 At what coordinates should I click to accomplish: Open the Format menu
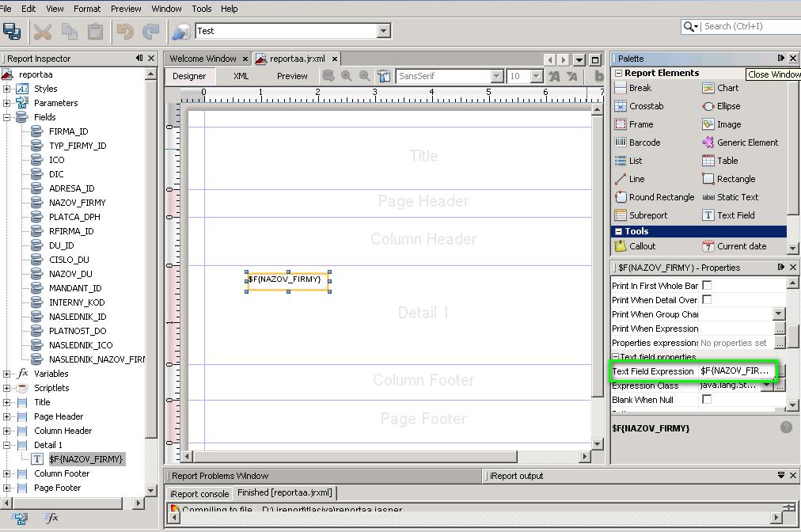pos(87,9)
